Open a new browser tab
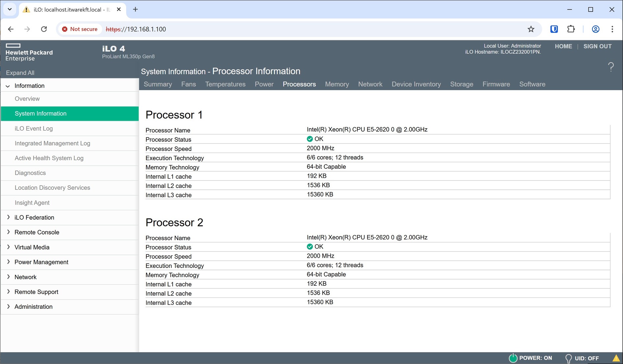 click(135, 9)
